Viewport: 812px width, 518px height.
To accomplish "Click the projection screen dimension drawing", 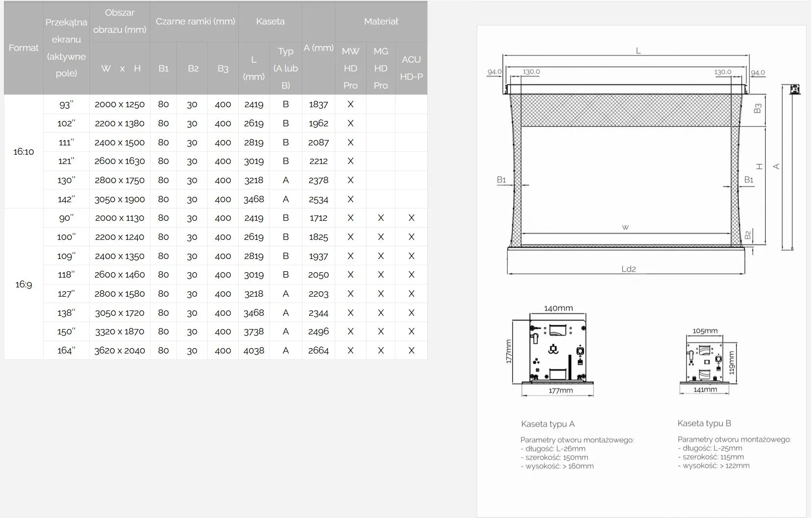I will click(x=643, y=162).
